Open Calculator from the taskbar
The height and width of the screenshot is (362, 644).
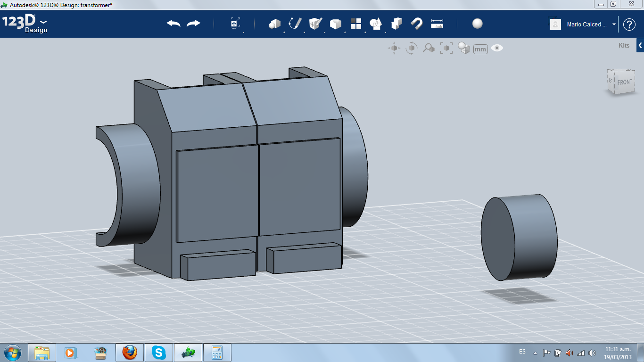click(217, 353)
